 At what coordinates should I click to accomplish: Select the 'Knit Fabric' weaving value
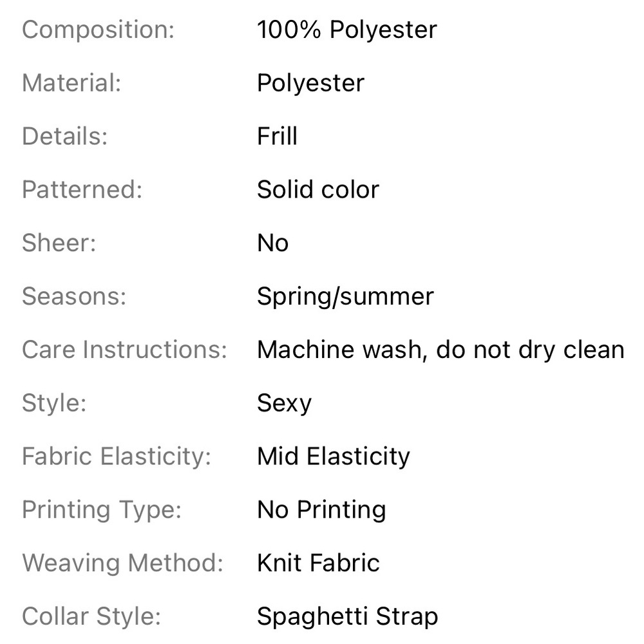(x=318, y=563)
